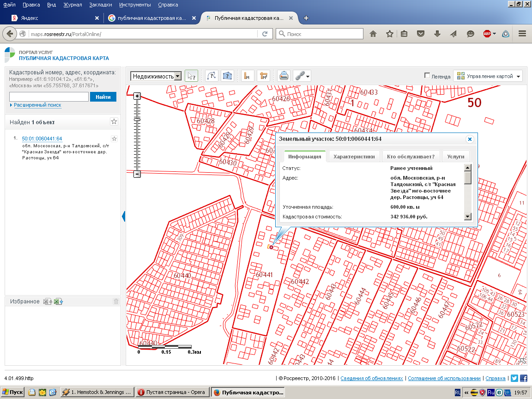
Task: Switch to the Яндекс browser tab
Action: (x=54, y=18)
